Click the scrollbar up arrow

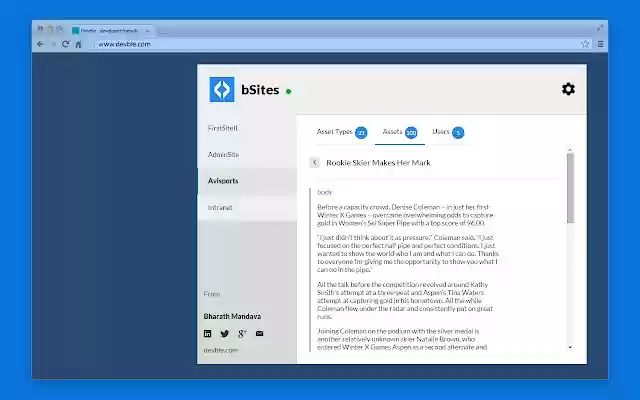click(570, 150)
